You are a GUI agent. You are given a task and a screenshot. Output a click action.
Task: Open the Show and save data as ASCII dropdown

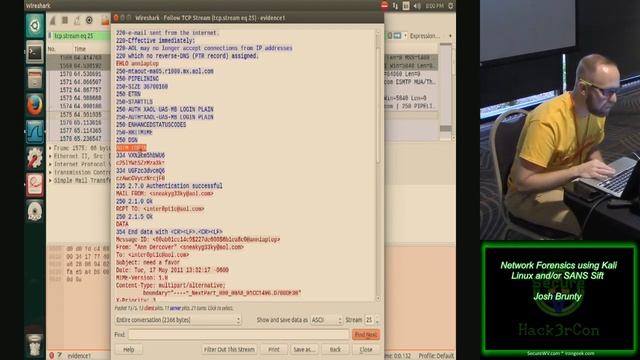coord(326,320)
